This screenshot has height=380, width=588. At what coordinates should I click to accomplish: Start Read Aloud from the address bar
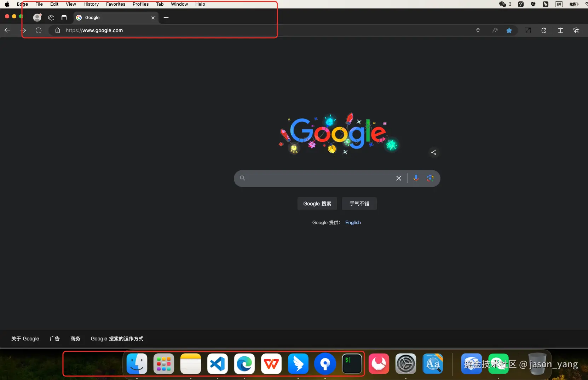click(x=495, y=30)
